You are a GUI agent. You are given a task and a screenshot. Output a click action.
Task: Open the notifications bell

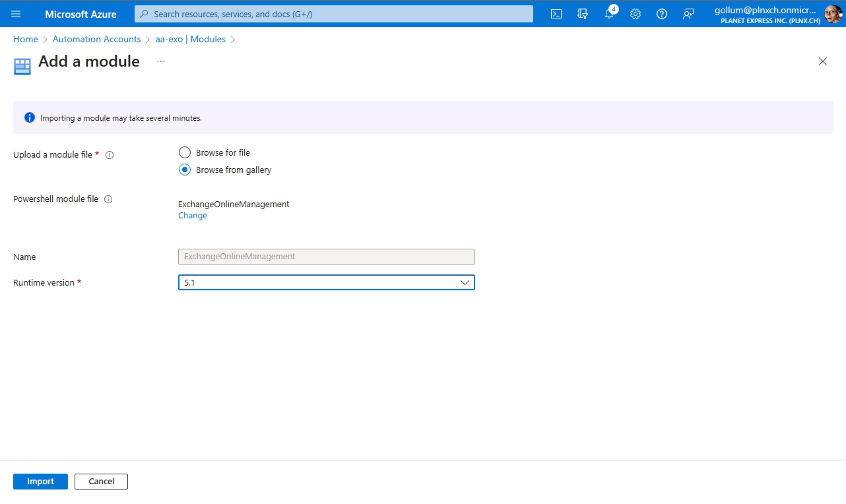pyautogui.click(x=608, y=14)
